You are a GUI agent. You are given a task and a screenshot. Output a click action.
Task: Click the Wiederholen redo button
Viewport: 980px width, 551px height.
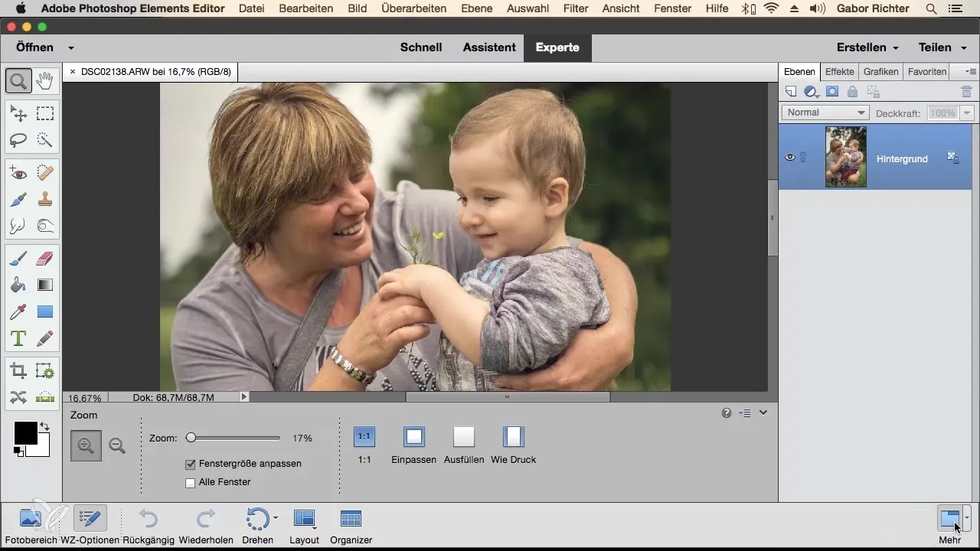pyautogui.click(x=206, y=527)
